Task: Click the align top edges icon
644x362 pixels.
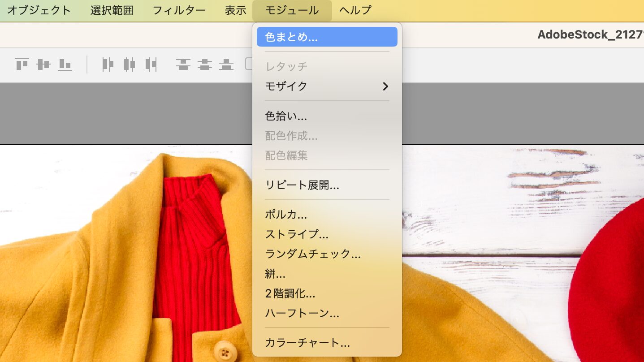Action: (22, 65)
